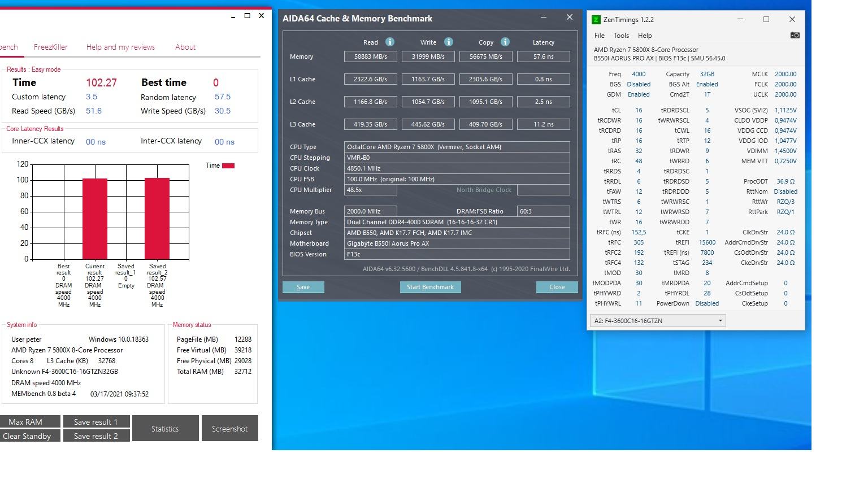
Task: Open the About tab in MEMbench
Action: click(185, 47)
